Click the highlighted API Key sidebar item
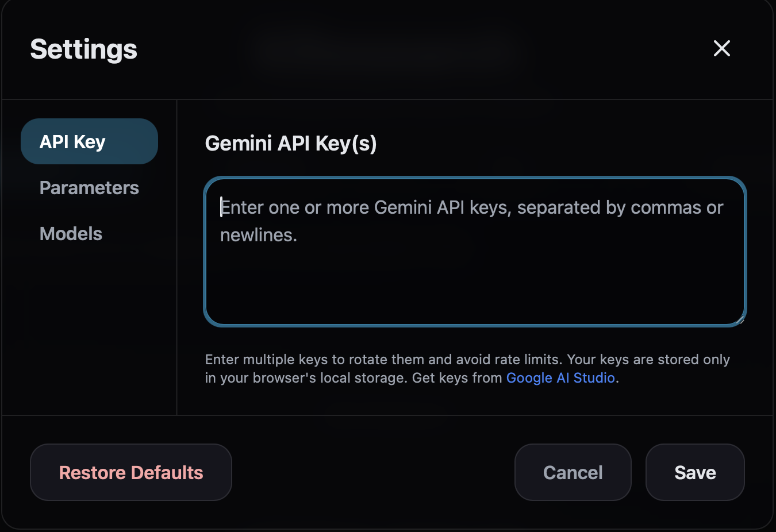Screen dimensions: 776x532 tap(89, 141)
